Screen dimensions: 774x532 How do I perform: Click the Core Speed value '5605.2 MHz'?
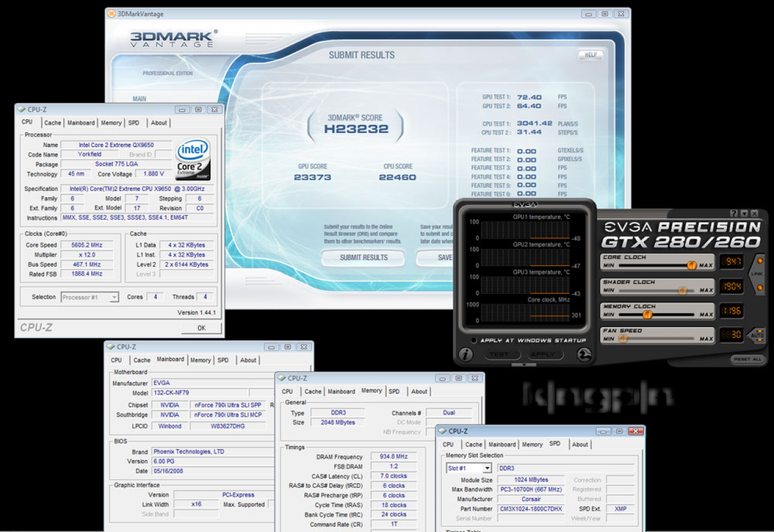(x=86, y=245)
